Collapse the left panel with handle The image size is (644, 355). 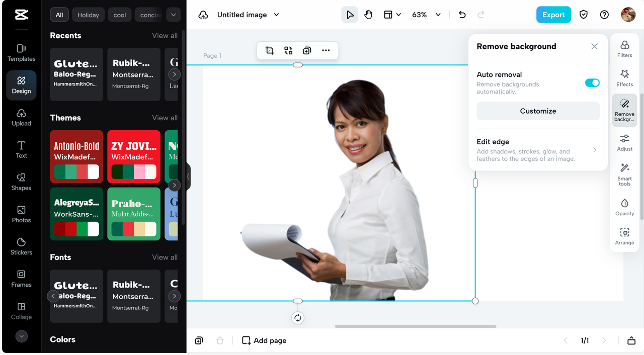[188, 176]
